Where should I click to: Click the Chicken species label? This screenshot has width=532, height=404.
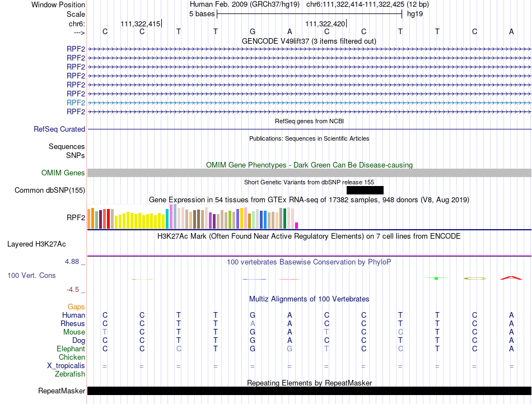[72, 357]
